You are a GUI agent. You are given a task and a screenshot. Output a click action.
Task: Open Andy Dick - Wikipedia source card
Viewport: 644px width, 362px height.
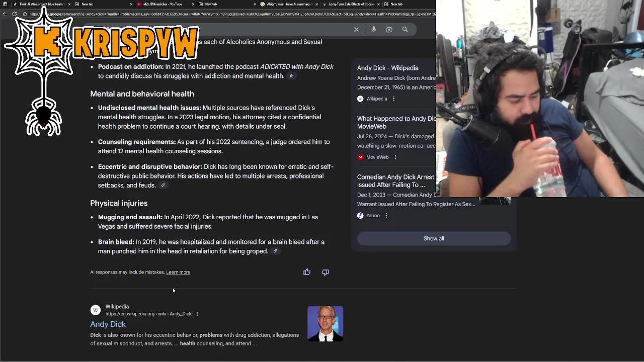click(387, 68)
